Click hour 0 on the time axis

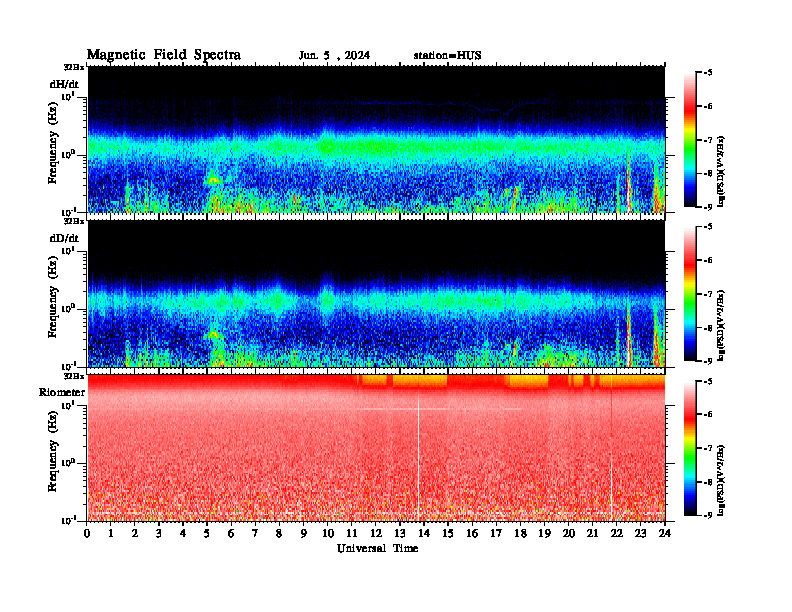87,533
